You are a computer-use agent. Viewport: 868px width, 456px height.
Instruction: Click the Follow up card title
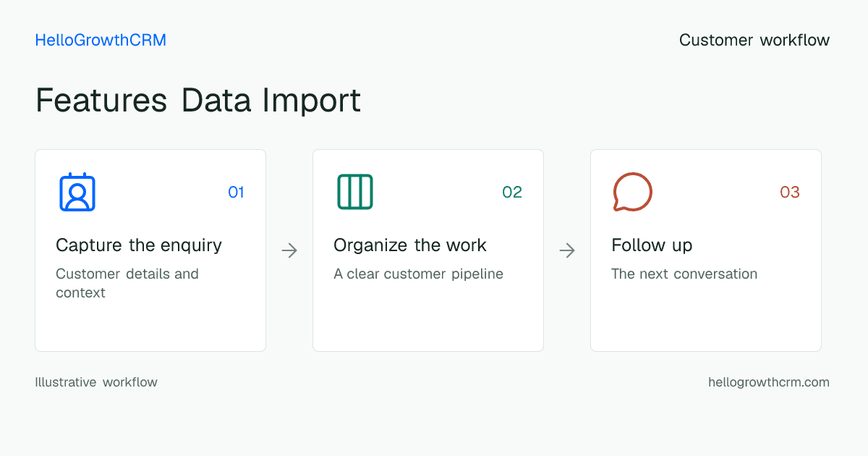(652, 245)
